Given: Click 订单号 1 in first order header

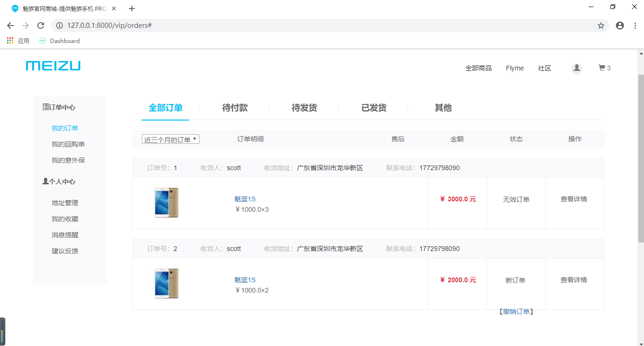Looking at the screenshot, I should coord(162,168).
